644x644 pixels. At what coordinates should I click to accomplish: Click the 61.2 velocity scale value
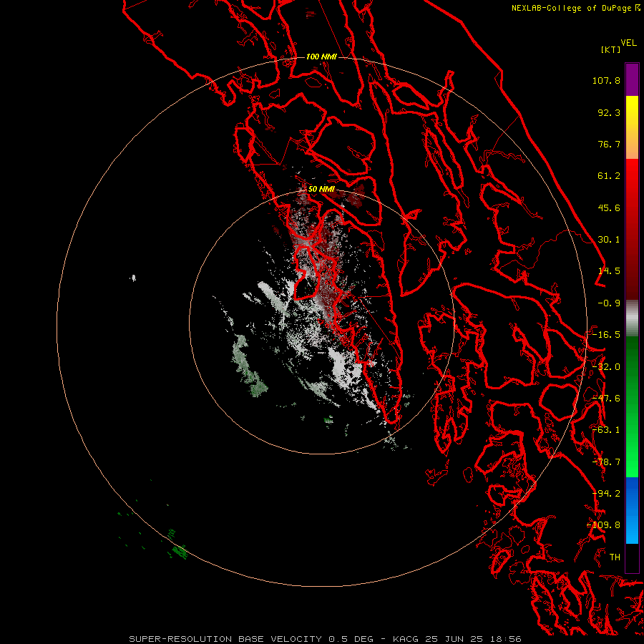(x=609, y=176)
